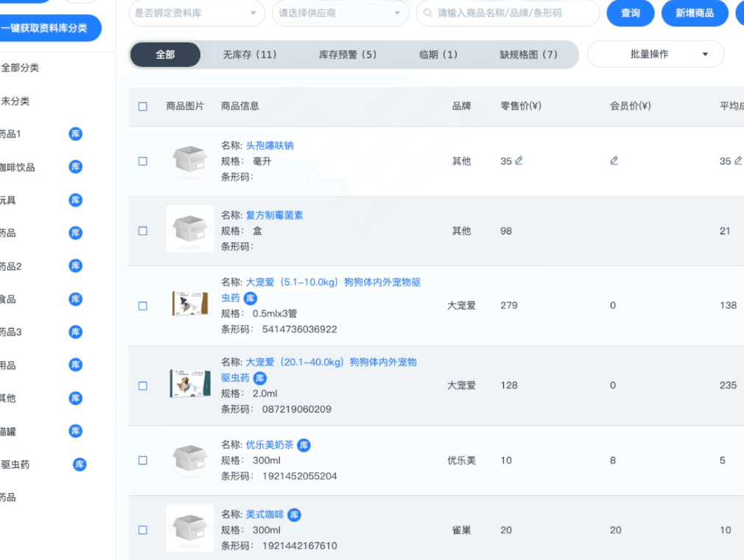Check the box for 美式咖啡 row
Image resolution: width=744 pixels, height=560 pixels.
coord(143,530)
